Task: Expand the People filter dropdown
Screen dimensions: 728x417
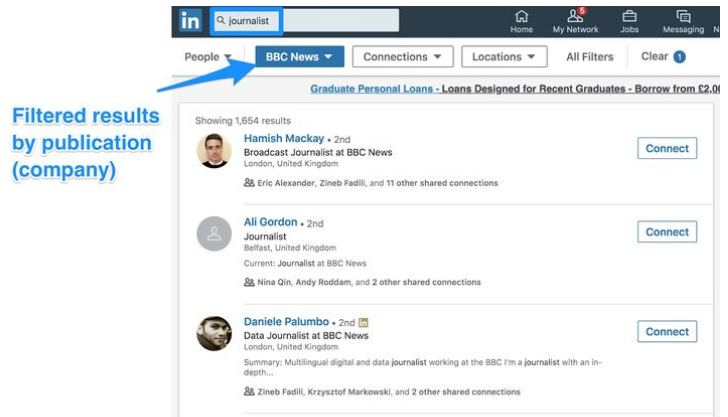Action: [208, 57]
